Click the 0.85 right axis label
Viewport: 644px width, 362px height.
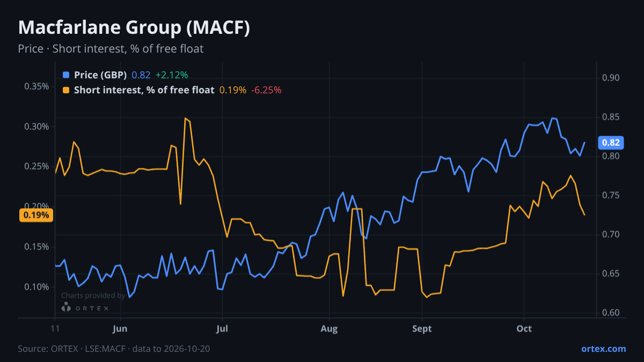(611, 117)
